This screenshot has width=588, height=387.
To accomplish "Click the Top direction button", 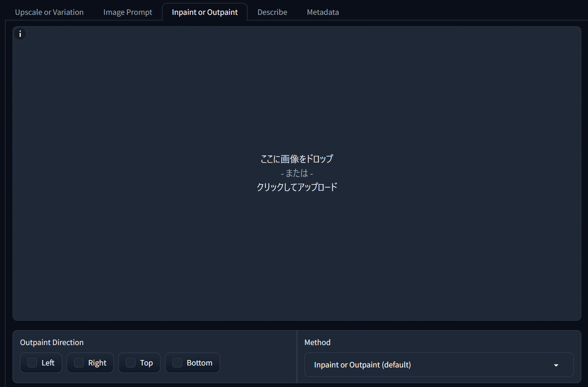I will [x=139, y=362].
